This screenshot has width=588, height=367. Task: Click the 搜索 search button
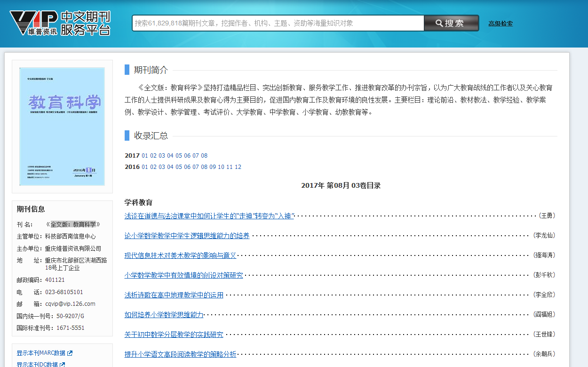point(451,23)
